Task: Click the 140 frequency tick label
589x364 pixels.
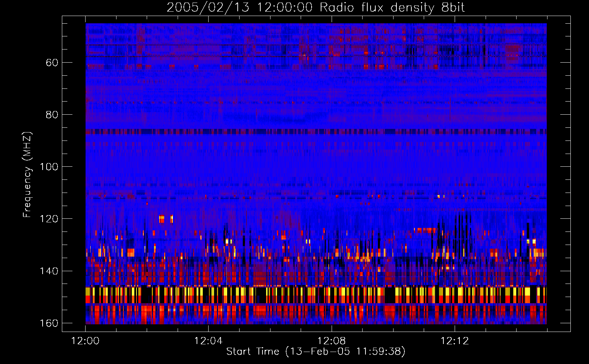Action: point(49,271)
